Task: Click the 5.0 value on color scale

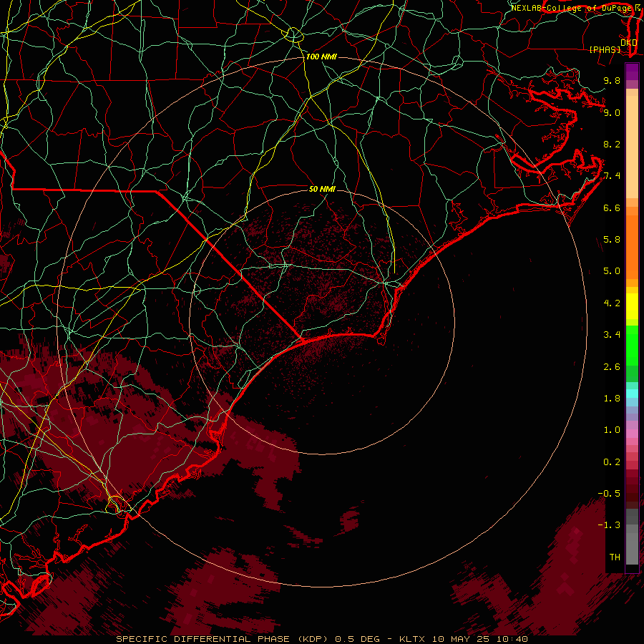Action: 612,271
